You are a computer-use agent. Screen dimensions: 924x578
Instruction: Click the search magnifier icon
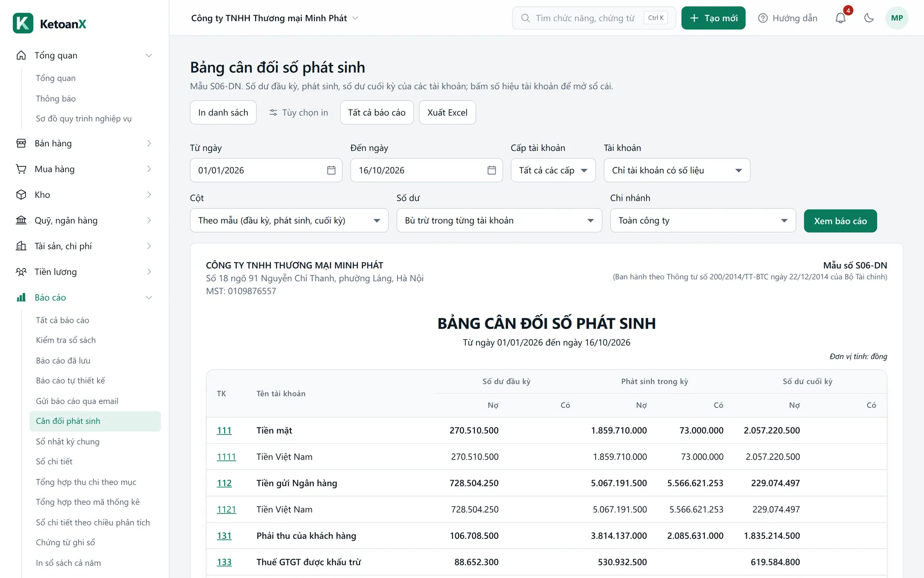tap(525, 18)
